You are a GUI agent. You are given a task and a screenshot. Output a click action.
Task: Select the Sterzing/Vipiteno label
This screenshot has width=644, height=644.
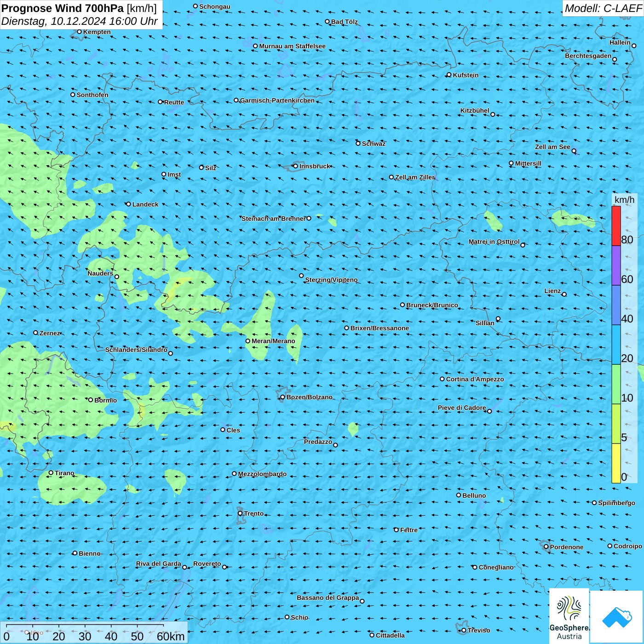click(x=331, y=280)
